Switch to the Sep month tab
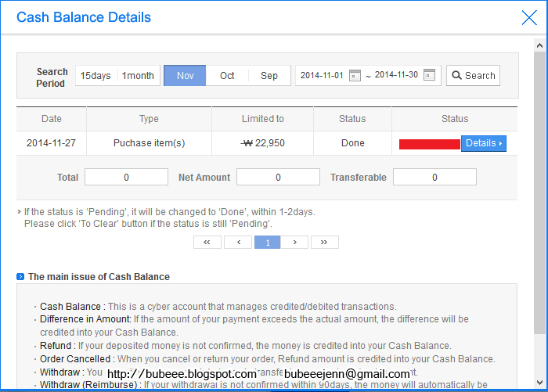 [269, 76]
